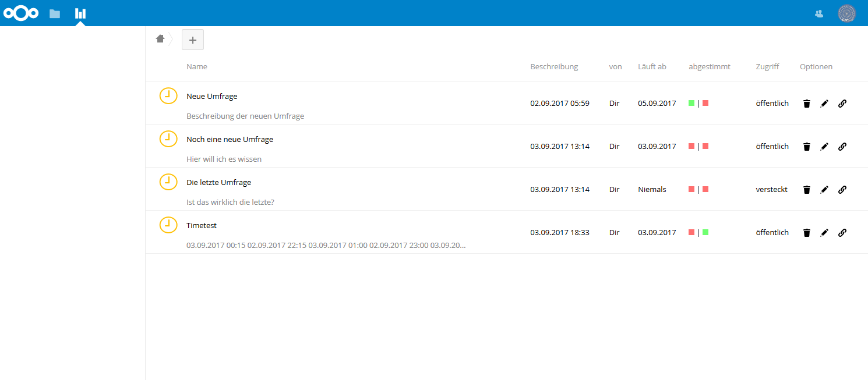This screenshot has height=380, width=868.
Task: Click clock icon of Neue Umfrage
Action: point(168,96)
